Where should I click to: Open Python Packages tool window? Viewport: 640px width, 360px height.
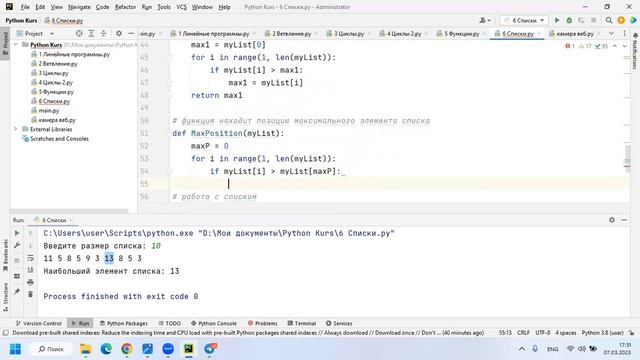coord(124,323)
